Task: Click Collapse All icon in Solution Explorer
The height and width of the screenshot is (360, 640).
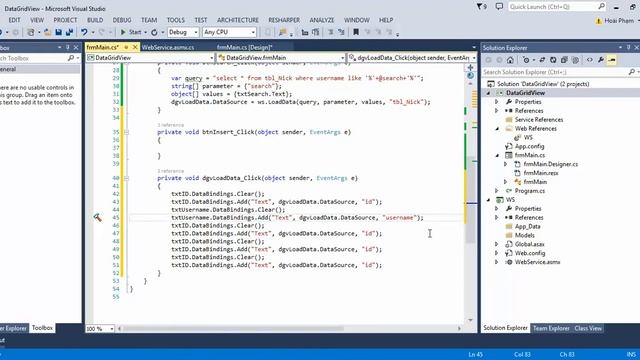Action: (x=564, y=60)
